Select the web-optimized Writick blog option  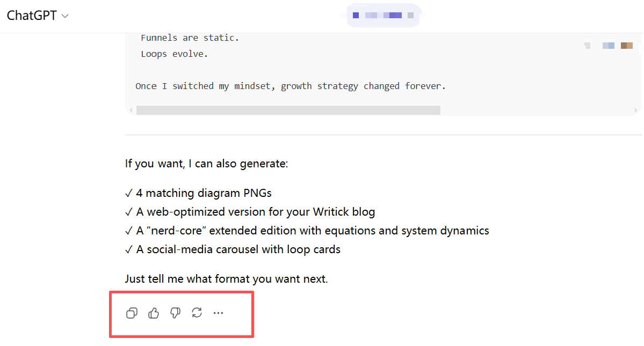pos(250,211)
